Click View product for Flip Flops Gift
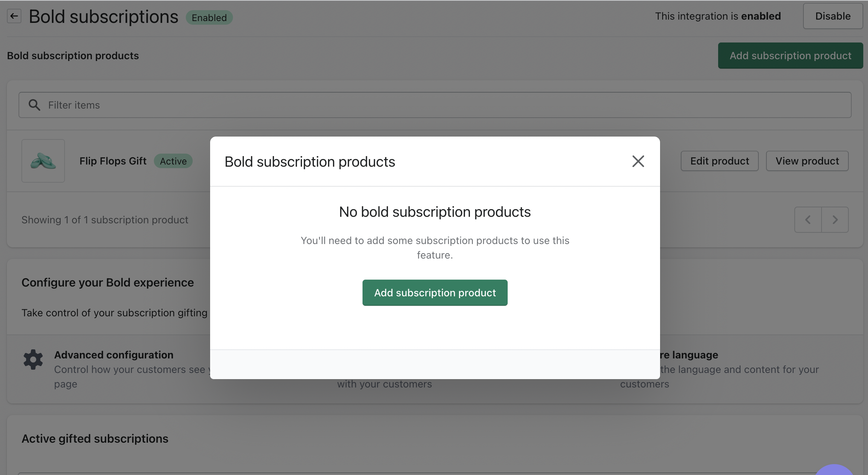 (x=807, y=161)
